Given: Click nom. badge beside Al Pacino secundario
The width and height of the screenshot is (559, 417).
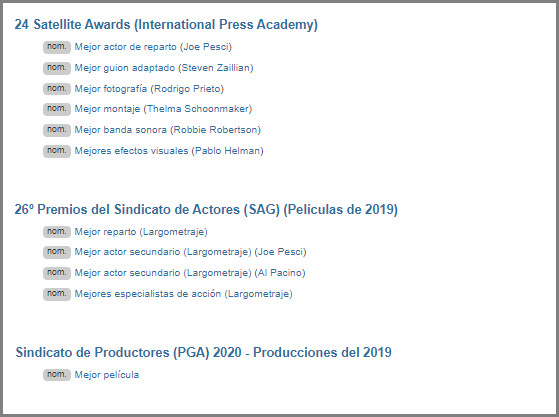Looking at the screenshot, I should coord(57,273).
